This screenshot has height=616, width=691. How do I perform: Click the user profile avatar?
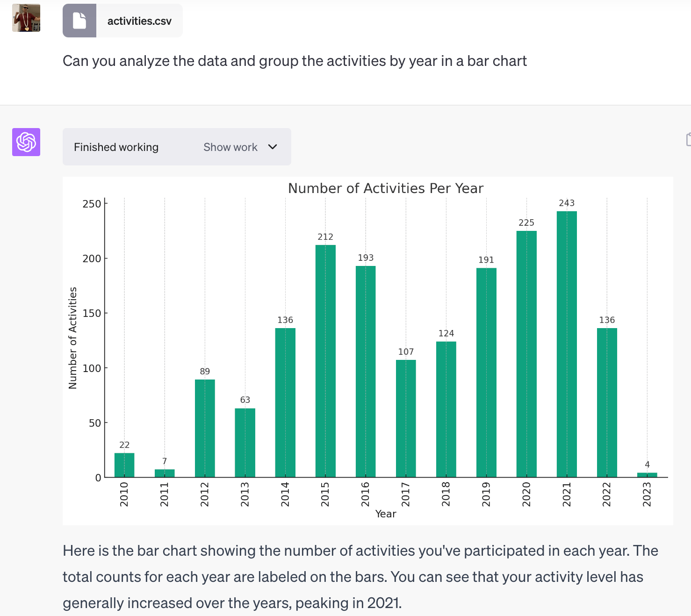[x=26, y=18]
